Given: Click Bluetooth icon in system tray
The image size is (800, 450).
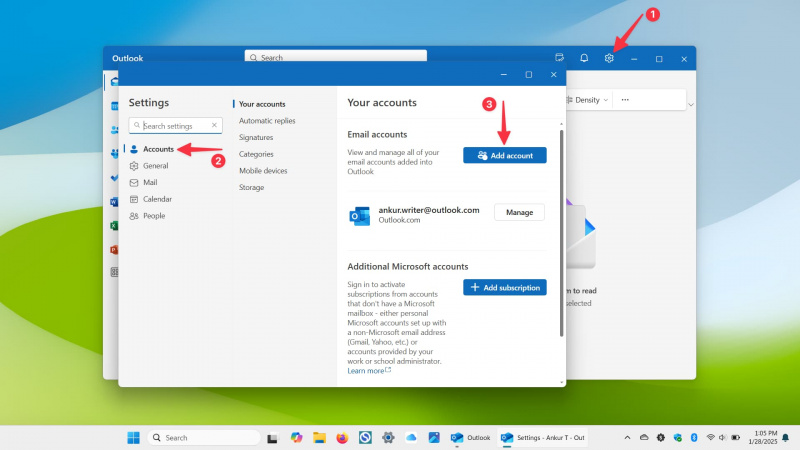Looking at the screenshot, I should tap(694, 438).
